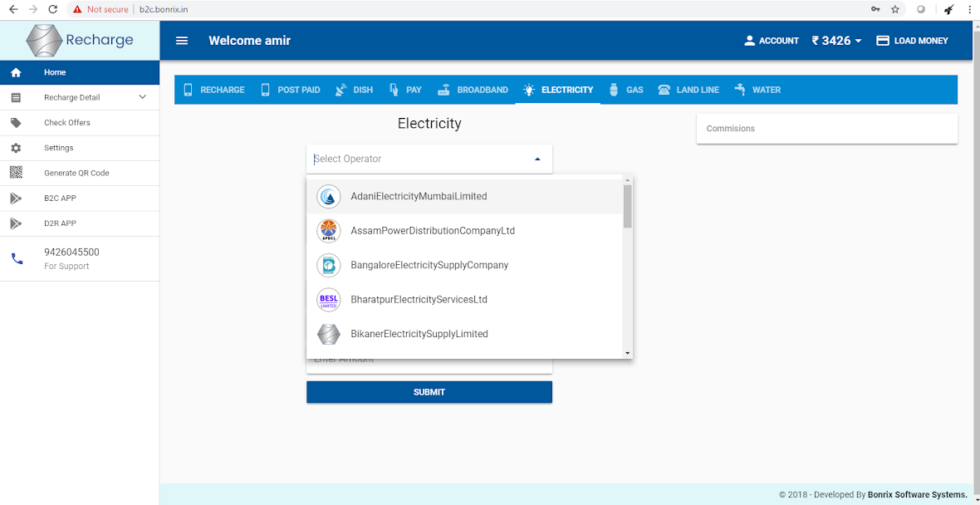Open the Chrome three-dot menu
This screenshot has width=980, height=505.
point(970,9)
